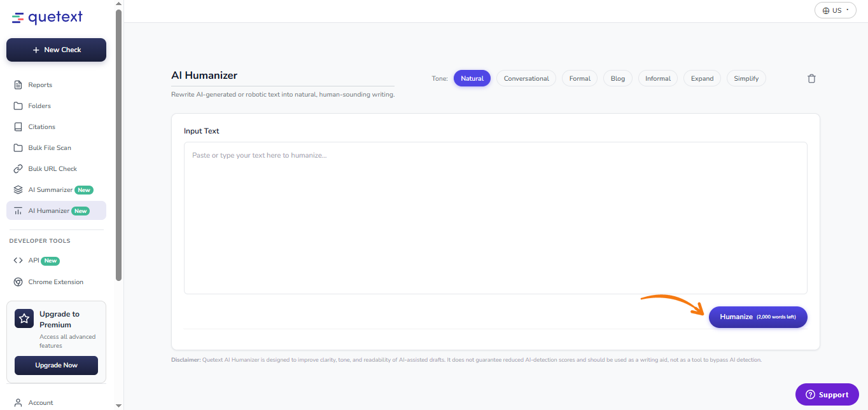
Task: Select the Conversational tone
Action: [526, 79]
